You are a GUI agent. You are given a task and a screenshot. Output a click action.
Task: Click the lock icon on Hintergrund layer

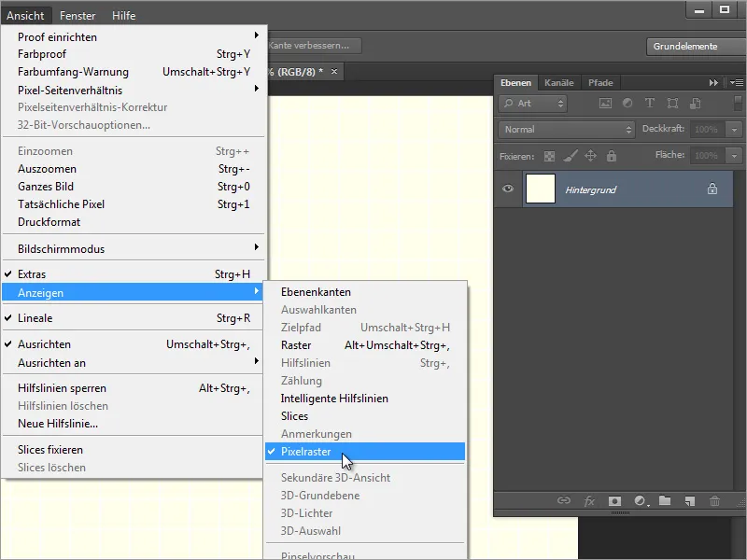pyautogui.click(x=712, y=189)
